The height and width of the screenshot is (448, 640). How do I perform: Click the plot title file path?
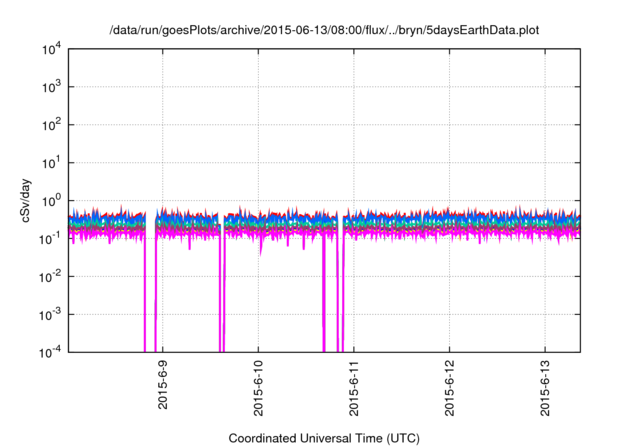point(324,30)
